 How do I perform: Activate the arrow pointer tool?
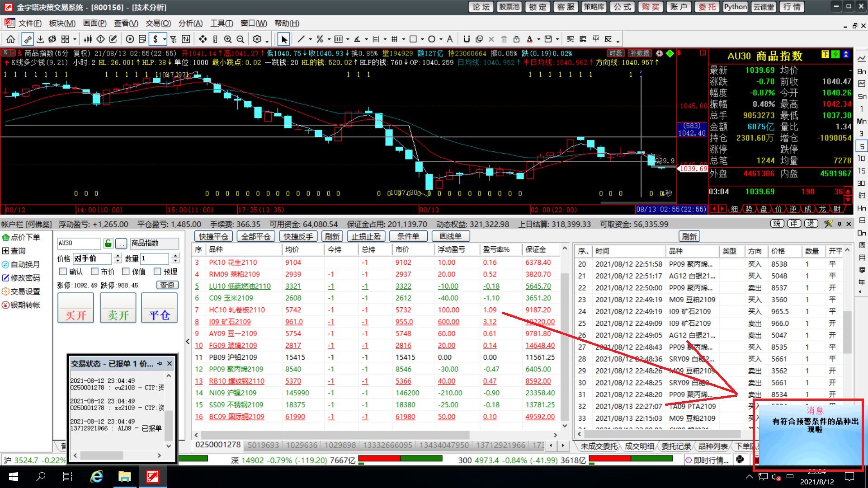click(x=283, y=39)
